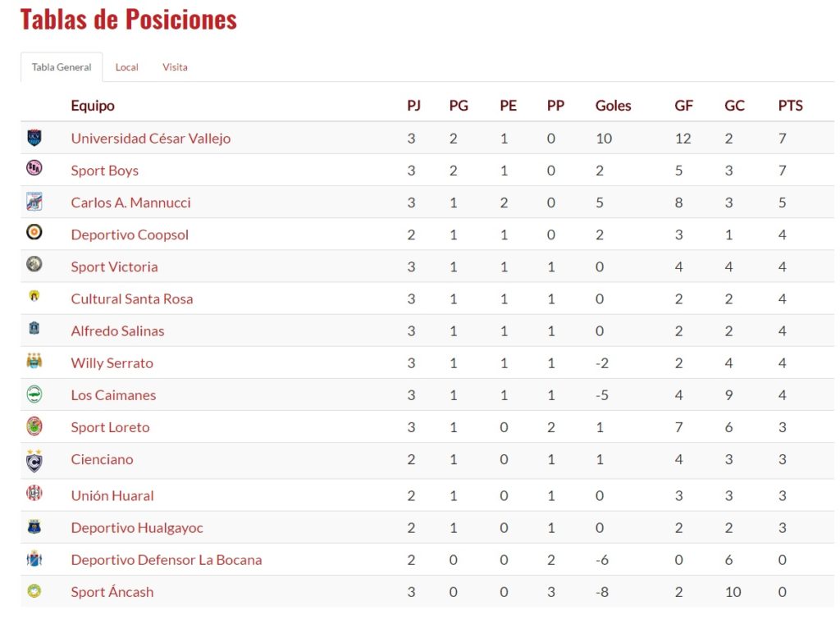
Task: Open the Cultural Santa Rosa team link
Action: pos(132,298)
